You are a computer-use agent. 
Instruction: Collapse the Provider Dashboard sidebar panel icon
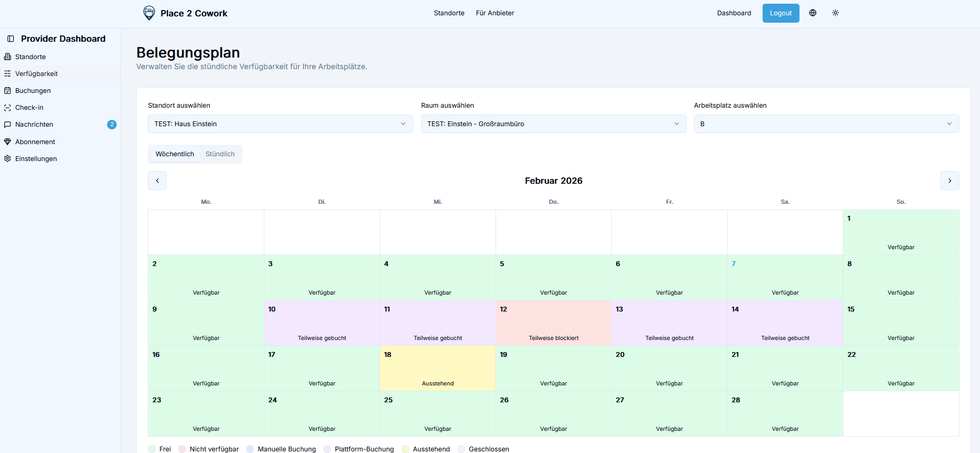11,39
